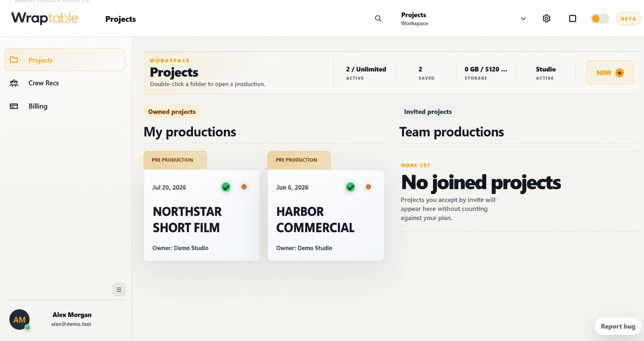Click Northstar card's green checkmark icon
The image size is (644, 341).
226,187
